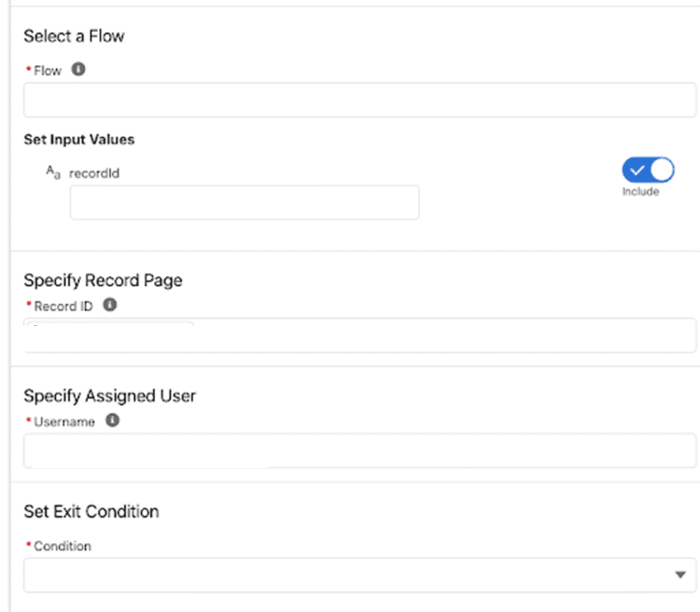Image resolution: width=700 pixels, height=612 pixels.
Task: Click the info icon beside Flow label
Action: click(x=78, y=70)
